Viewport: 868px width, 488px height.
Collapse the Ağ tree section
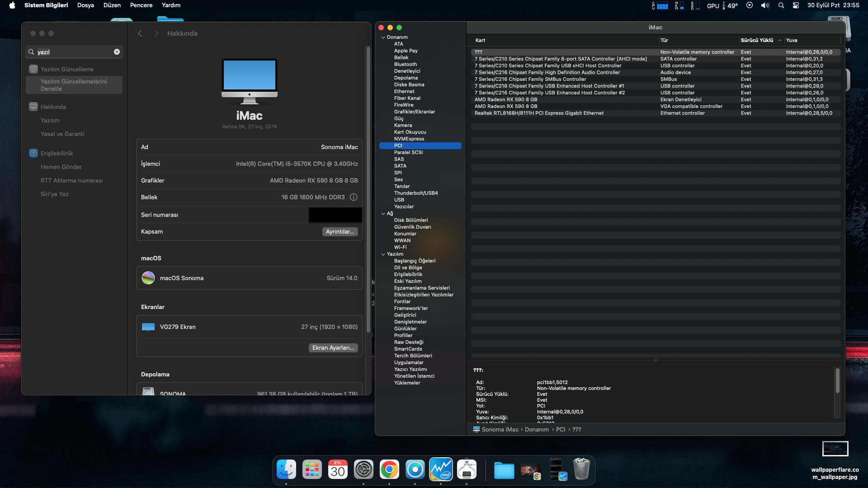click(383, 214)
